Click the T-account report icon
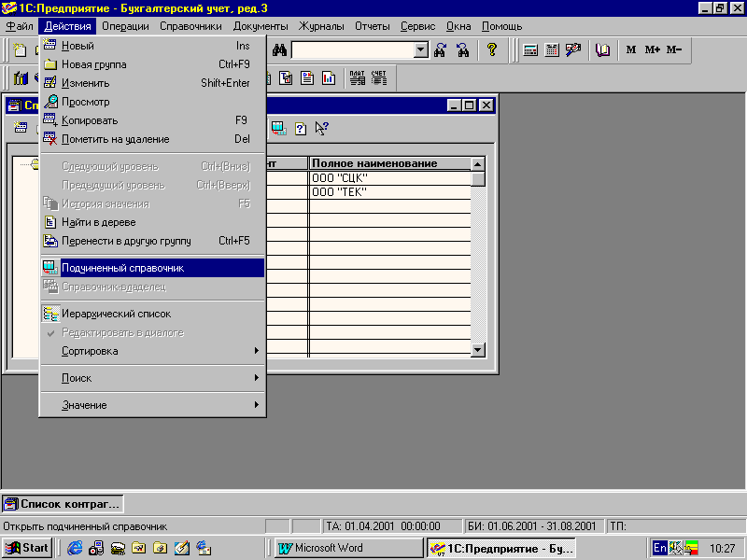Screen dimensions: 747x560 (x=286, y=78)
